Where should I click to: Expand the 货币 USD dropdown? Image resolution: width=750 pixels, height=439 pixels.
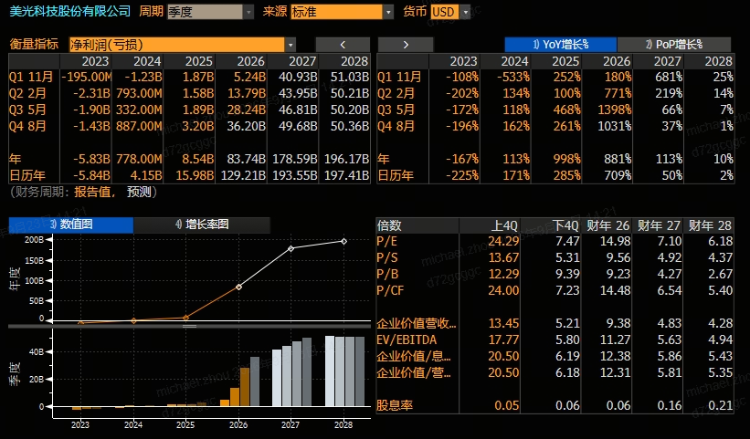(x=465, y=12)
